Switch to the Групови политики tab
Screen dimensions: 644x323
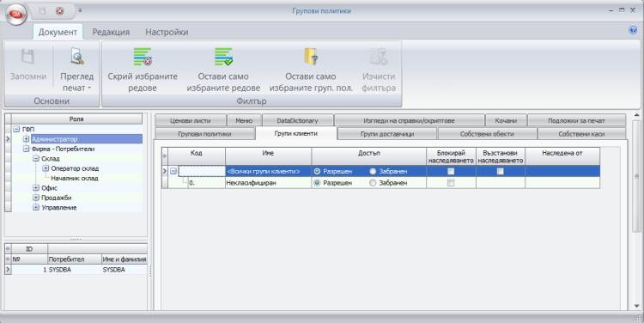(x=204, y=134)
